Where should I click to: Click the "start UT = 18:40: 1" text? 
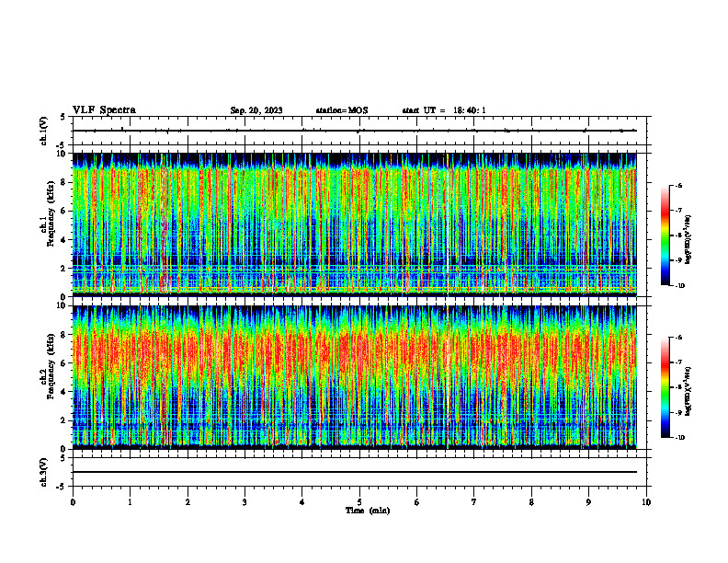[x=444, y=110]
